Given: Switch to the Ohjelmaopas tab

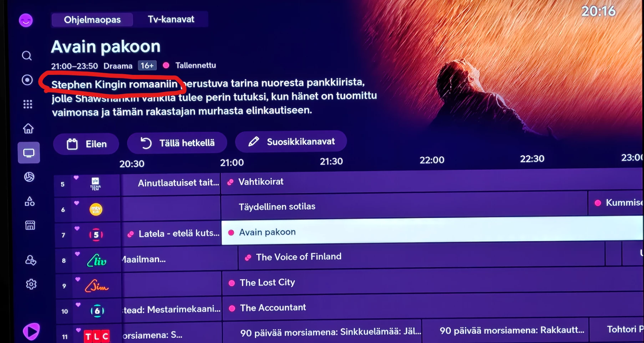Looking at the screenshot, I should click(x=92, y=20).
